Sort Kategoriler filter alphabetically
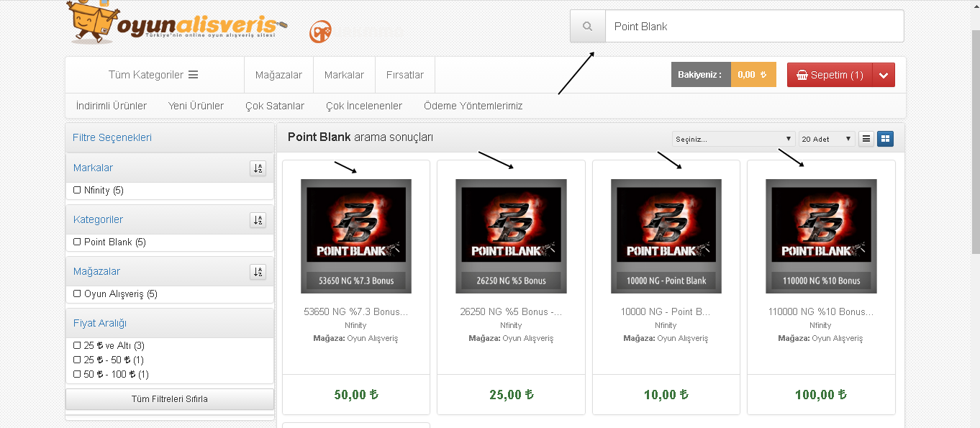The width and height of the screenshot is (980, 428). point(258,220)
